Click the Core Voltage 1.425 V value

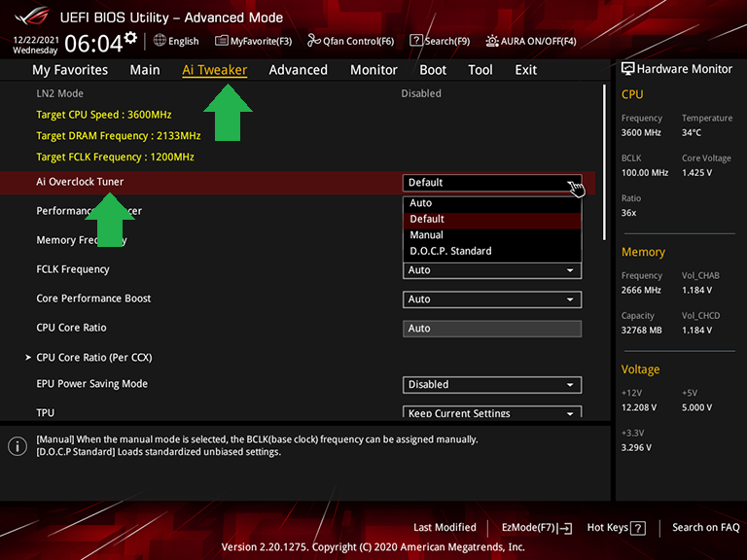pos(697,173)
